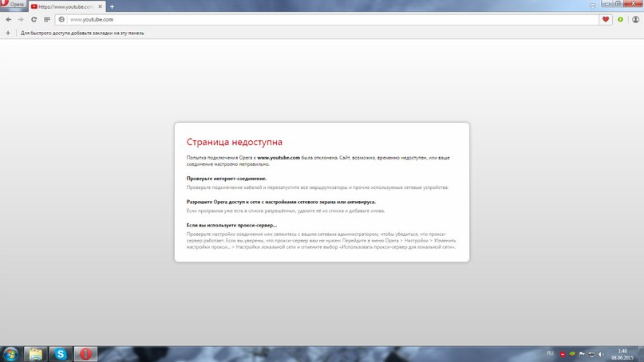Add page to bookmarks with heart icon
Screen dimensions: 644x362
tap(606, 19)
